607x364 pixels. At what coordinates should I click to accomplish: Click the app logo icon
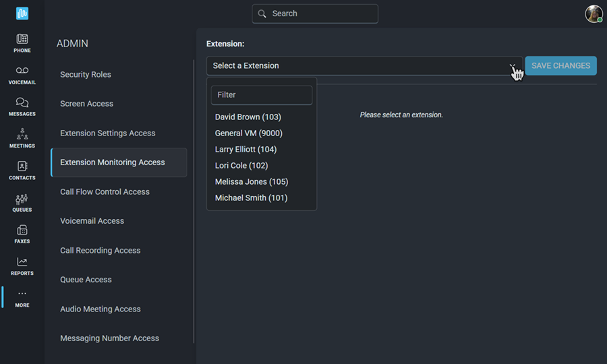[x=22, y=13]
